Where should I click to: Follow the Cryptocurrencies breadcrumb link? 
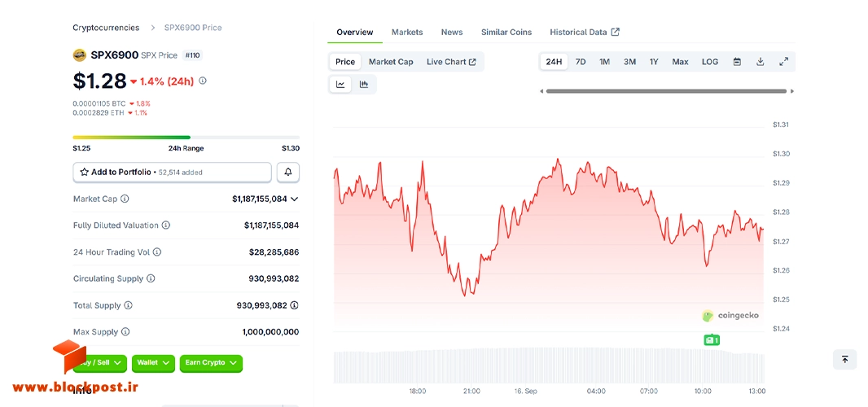(x=107, y=27)
